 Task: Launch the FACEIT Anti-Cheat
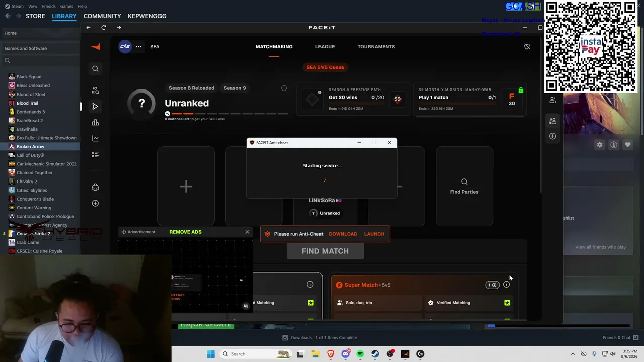click(374, 234)
